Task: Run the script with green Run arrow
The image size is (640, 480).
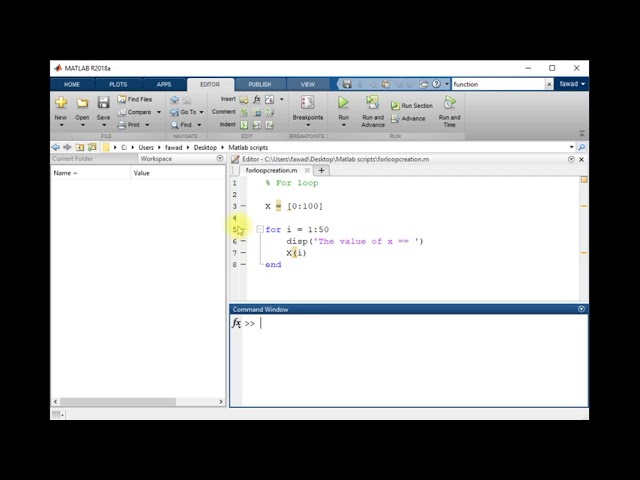Action: point(343,102)
